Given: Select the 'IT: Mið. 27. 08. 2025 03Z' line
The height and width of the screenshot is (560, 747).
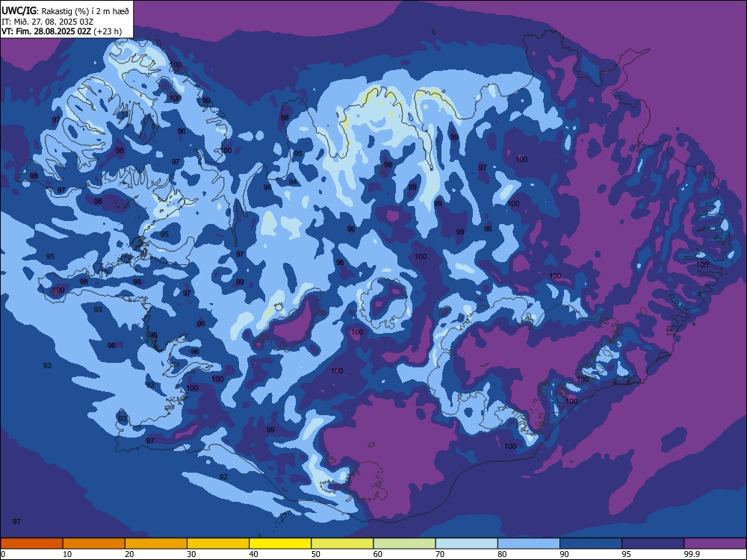Looking at the screenshot, I should click(47, 22).
